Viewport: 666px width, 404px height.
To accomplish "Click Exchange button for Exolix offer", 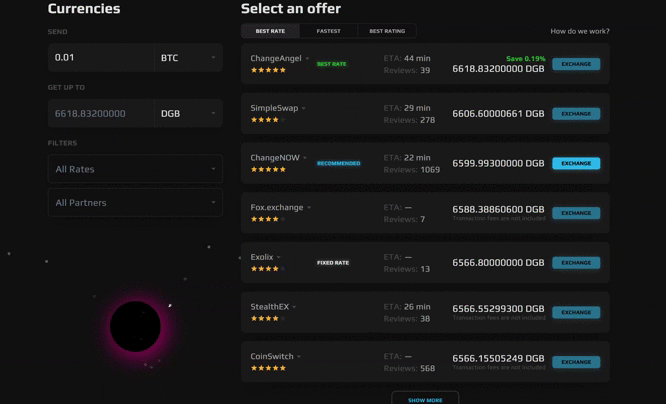I will coord(576,263).
